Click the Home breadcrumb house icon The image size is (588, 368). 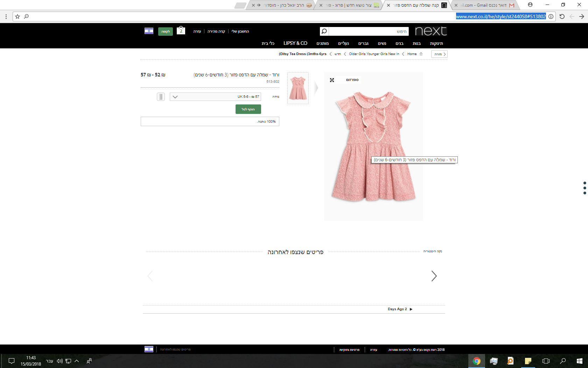click(x=421, y=54)
